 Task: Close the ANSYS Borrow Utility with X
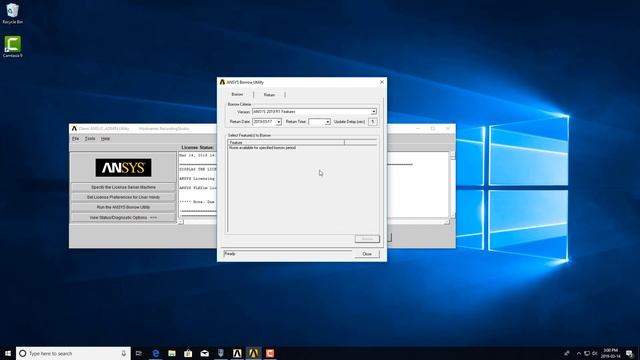(x=382, y=82)
